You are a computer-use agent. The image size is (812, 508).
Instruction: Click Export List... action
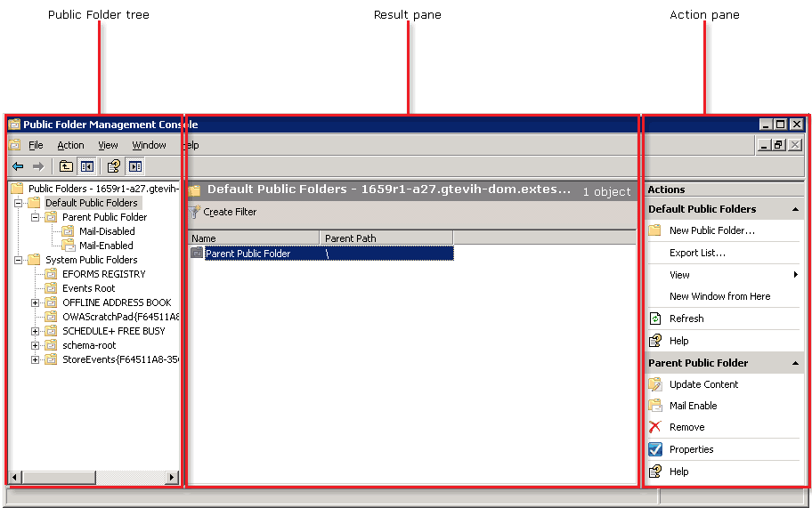[697, 253]
